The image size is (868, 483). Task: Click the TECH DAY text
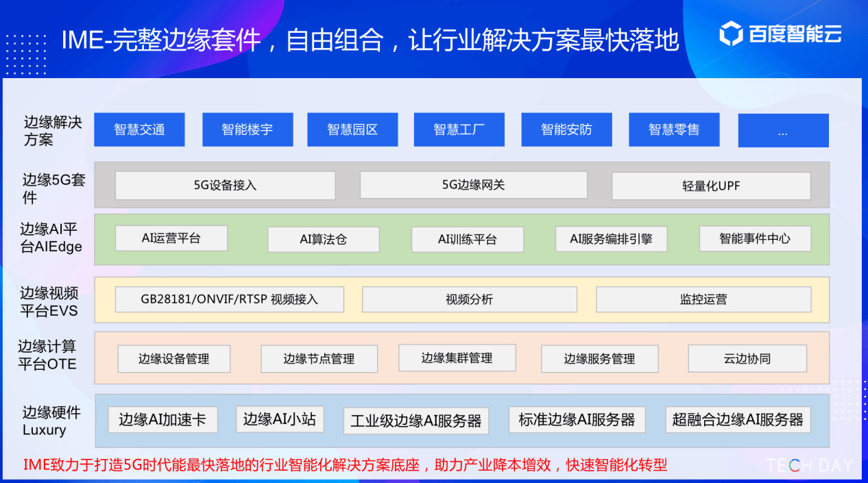(810, 466)
